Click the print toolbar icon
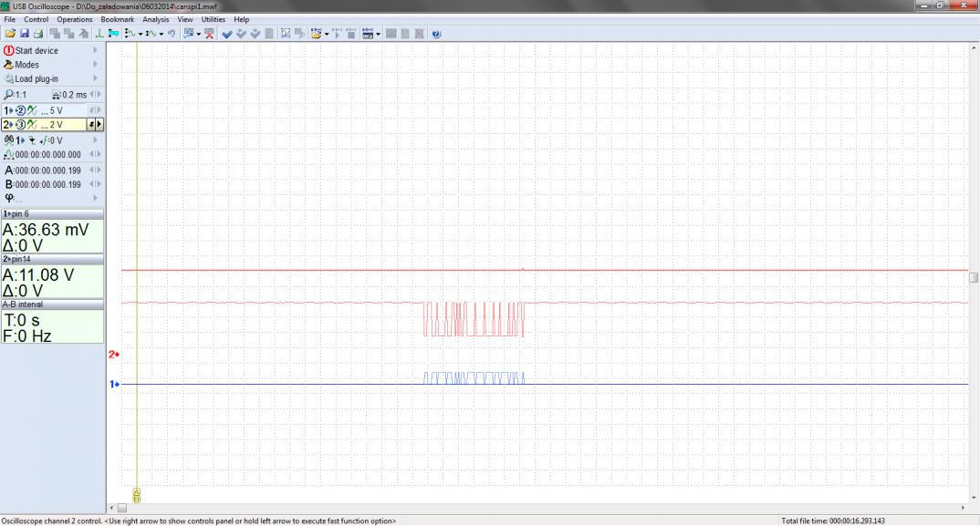Screen dimensions: 980x526 click(38, 34)
